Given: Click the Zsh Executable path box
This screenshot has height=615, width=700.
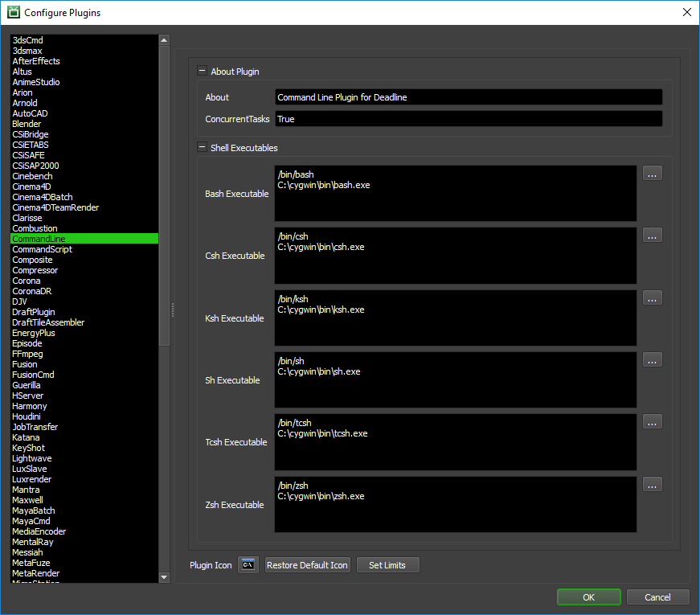Looking at the screenshot, I should (456, 505).
